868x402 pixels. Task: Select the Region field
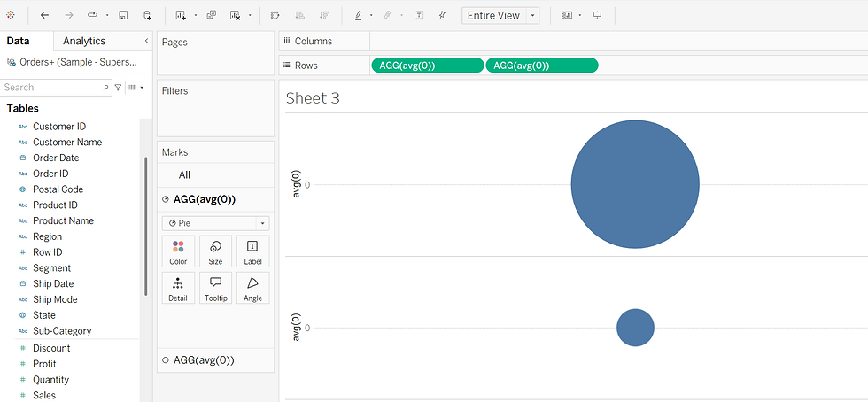coord(47,237)
